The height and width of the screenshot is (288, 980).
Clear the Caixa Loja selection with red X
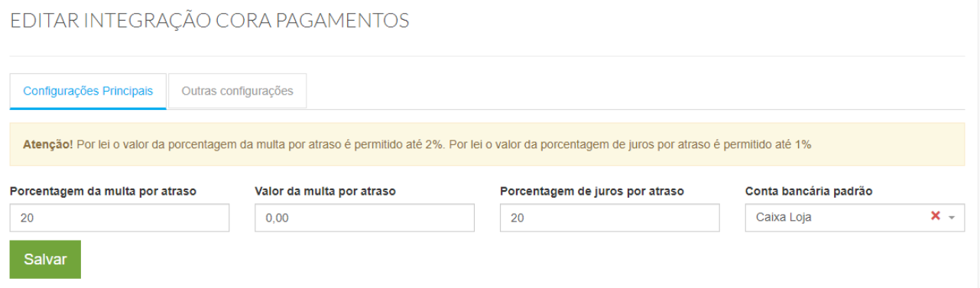pyautogui.click(x=935, y=216)
